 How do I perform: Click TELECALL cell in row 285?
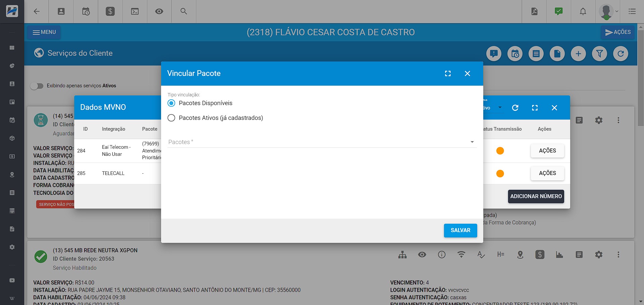click(x=113, y=173)
